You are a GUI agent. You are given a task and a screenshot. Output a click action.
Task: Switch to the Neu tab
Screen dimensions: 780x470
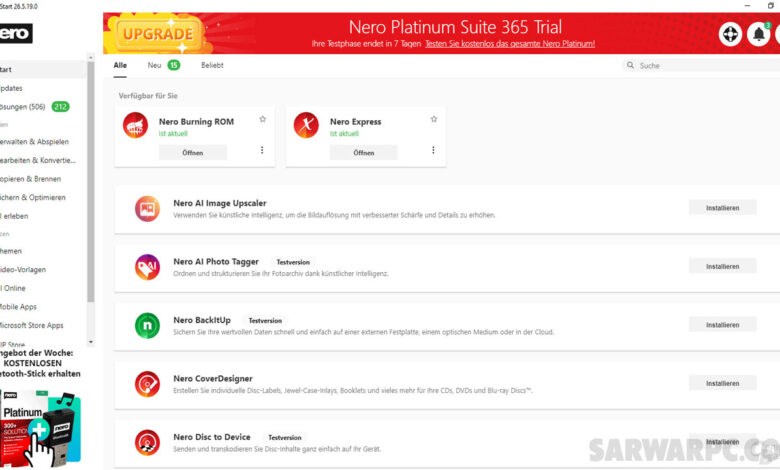click(154, 65)
